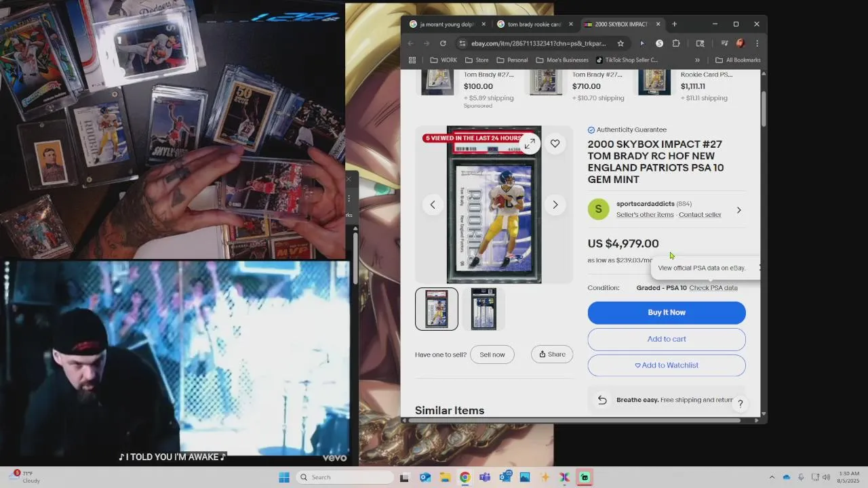868x488 pixels.
Task: Open Chrome three-dot menu
Action: [757, 43]
